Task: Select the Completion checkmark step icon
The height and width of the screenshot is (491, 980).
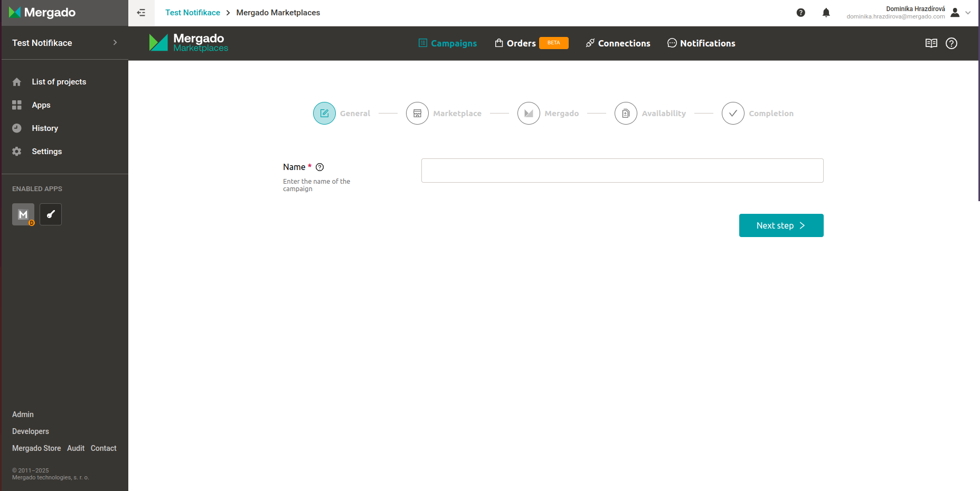Action: 733,113
